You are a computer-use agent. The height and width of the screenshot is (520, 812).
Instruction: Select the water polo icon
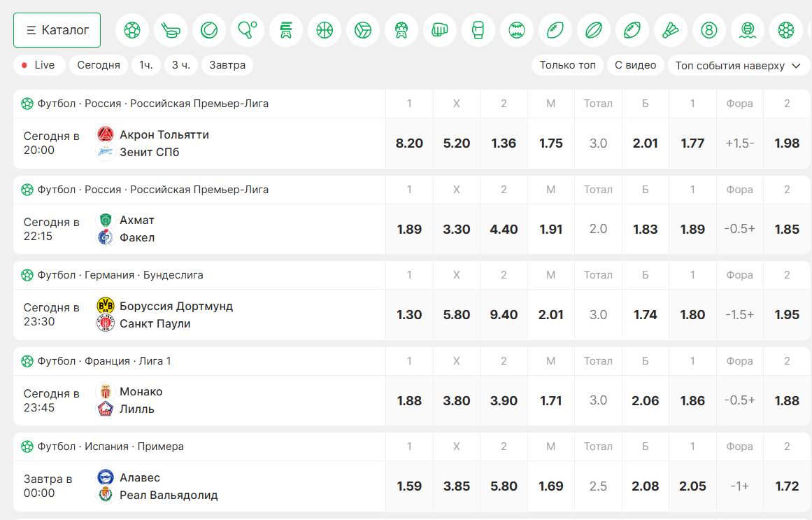coord(748,30)
